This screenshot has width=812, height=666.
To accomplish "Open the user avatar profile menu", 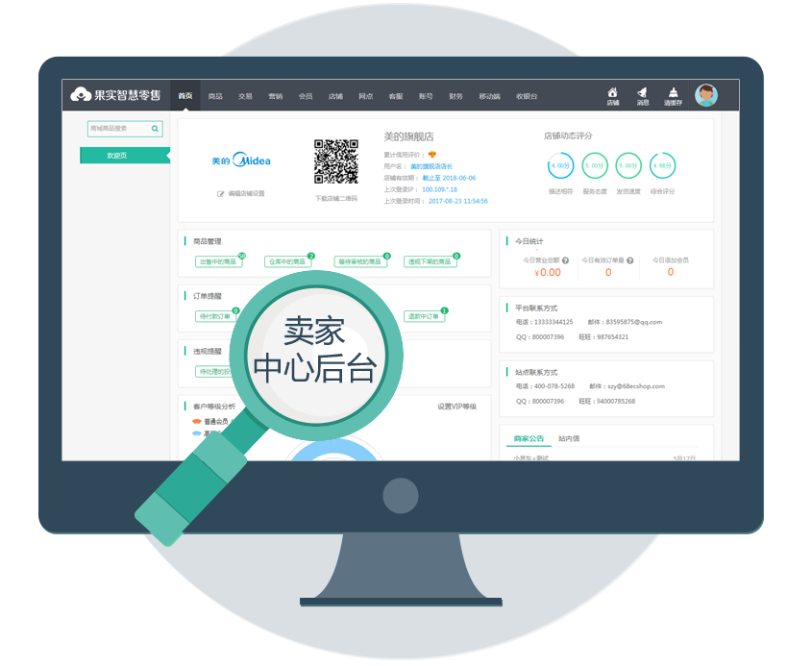I will [x=706, y=95].
